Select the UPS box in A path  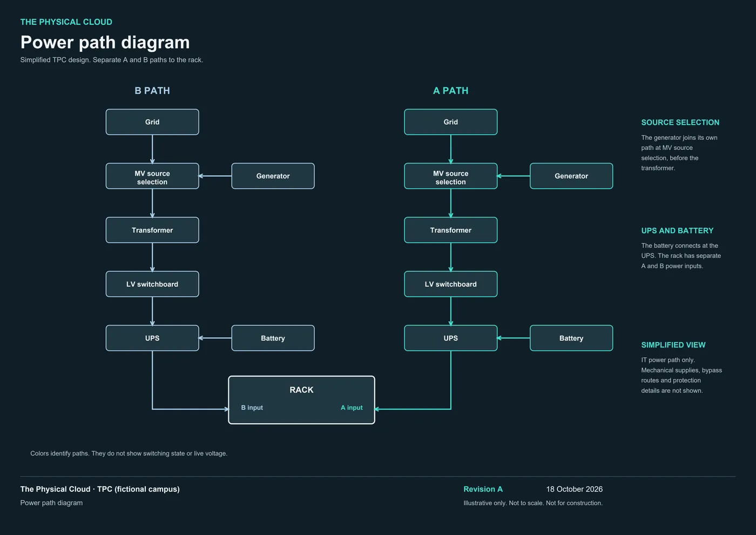451,338
